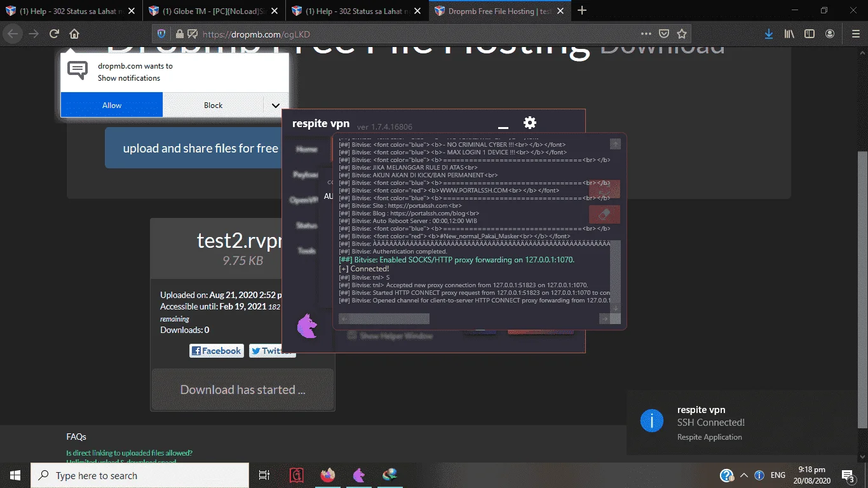This screenshot has width=868, height=488.
Task: Open Windows Start menu
Action: point(15,475)
